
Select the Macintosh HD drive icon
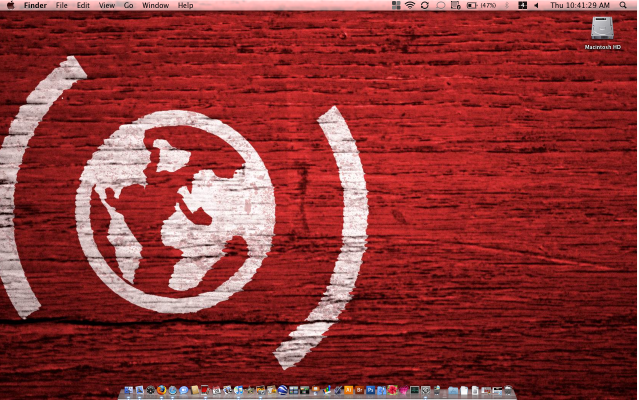tap(602, 28)
